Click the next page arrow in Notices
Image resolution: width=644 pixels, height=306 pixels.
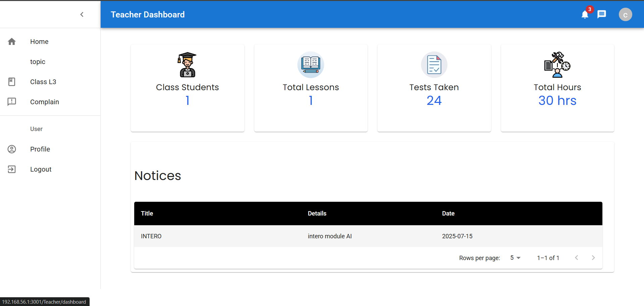pyautogui.click(x=593, y=258)
